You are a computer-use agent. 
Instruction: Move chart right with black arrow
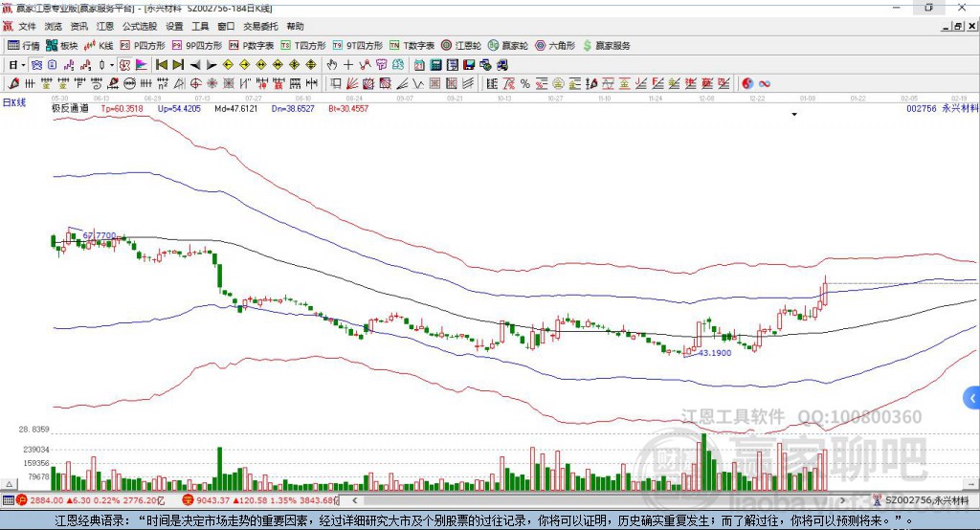[x=212, y=65]
